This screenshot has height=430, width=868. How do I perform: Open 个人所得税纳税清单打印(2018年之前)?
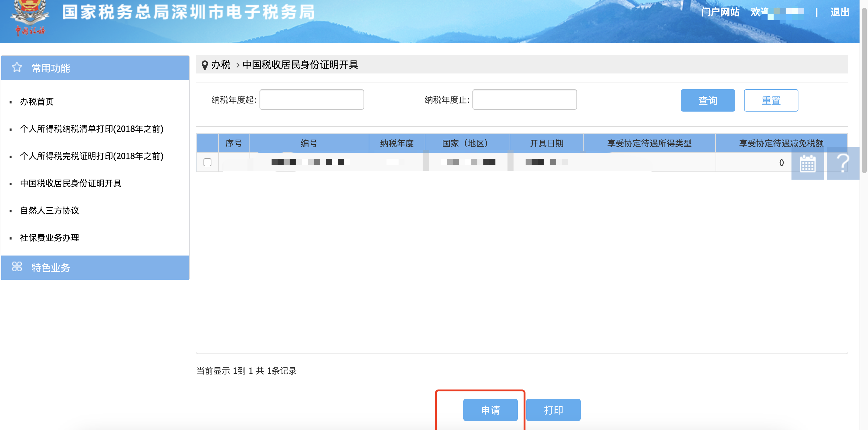point(92,129)
